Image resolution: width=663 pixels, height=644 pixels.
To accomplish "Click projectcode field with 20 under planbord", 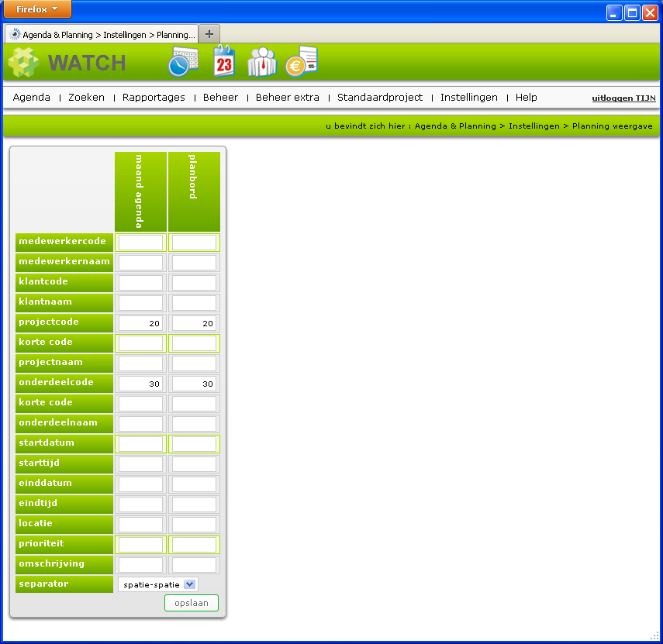I will (x=194, y=323).
